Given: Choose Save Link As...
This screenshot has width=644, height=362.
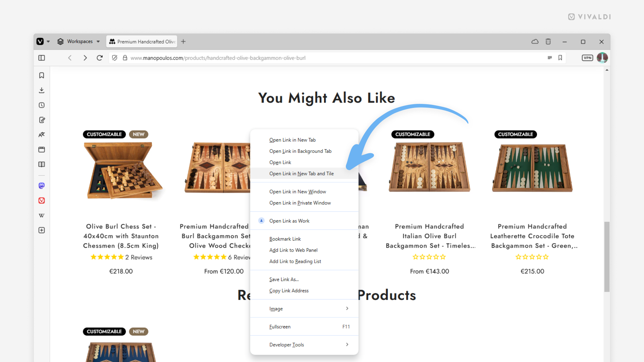Looking at the screenshot, I should pos(304,280).
